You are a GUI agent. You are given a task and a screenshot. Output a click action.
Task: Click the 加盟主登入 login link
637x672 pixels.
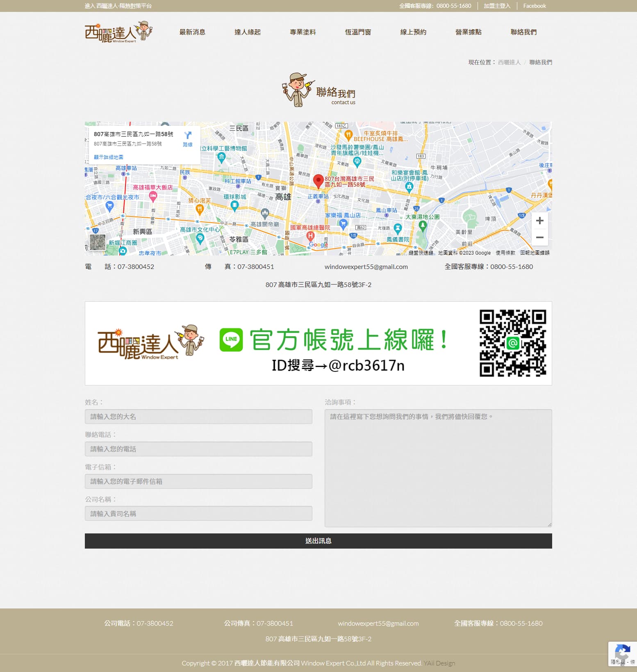point(497,6)
